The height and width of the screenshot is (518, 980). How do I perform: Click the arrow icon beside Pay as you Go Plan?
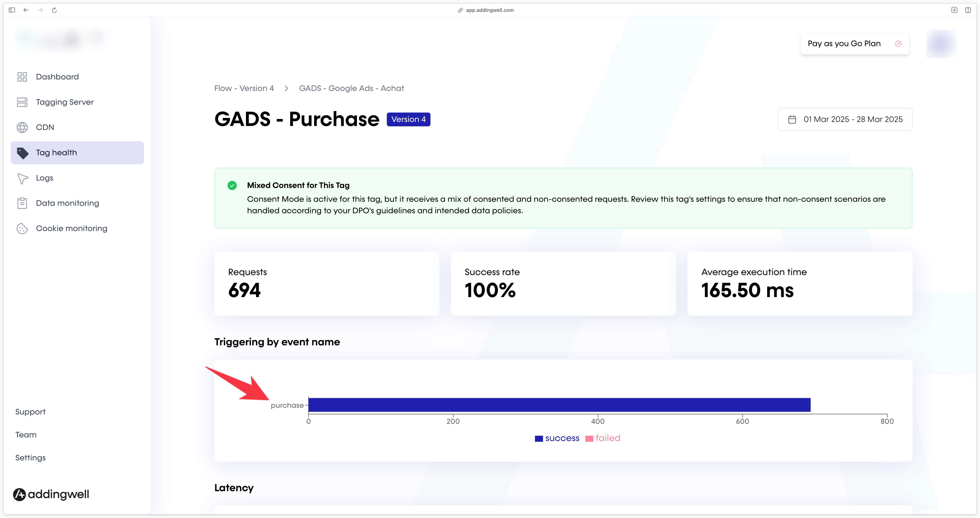coord(898,44)
